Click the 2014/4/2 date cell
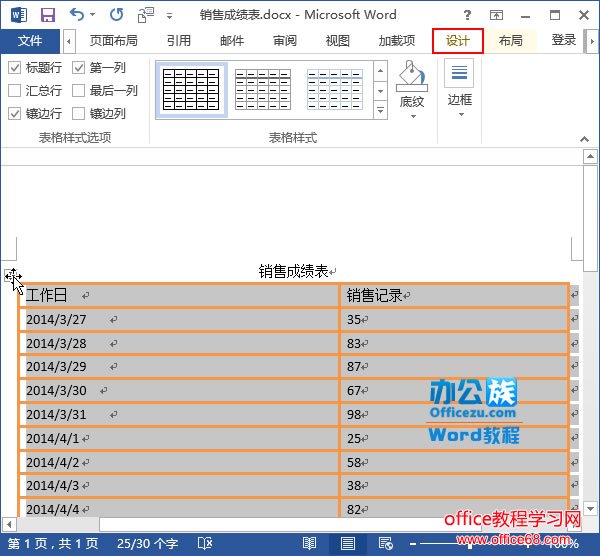600x556 pixels. point(179,463)
